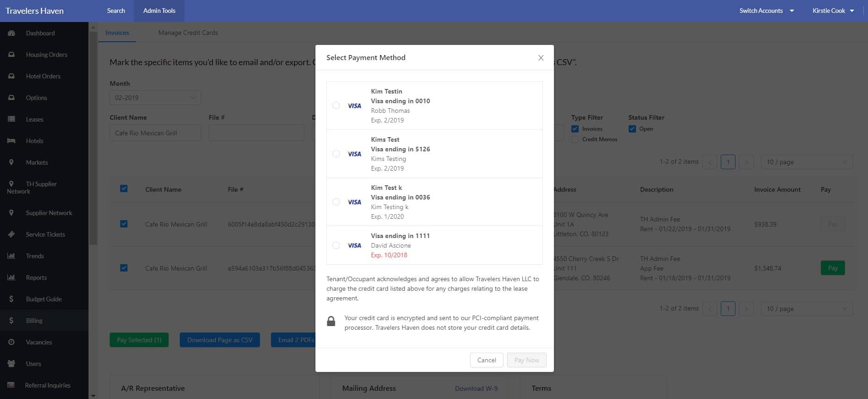Open the Search top menu
This screenshot has height=399, width=868.
pyautogui.click(x=116, y=11)
